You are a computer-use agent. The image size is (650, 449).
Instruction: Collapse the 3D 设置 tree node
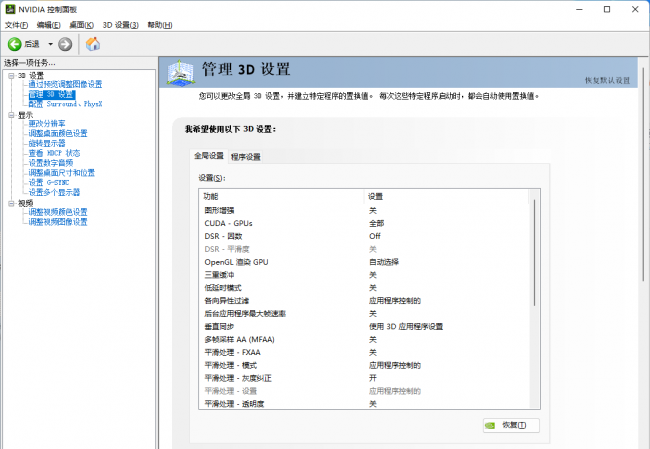[x=11, y=75]
